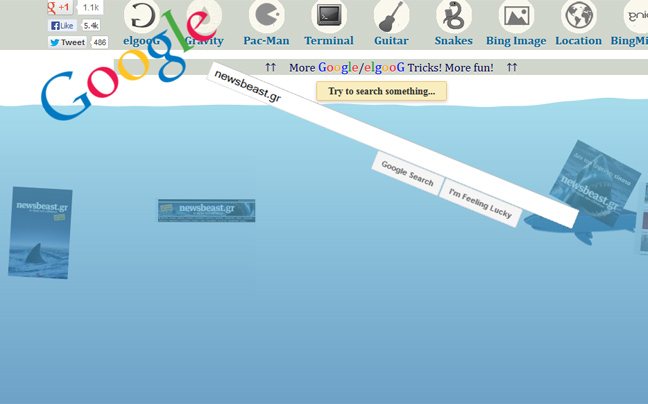This screenshot has height=404, width=648.
Task: Click the small newsbeast.gr banner image
Action: coord(206,210)
